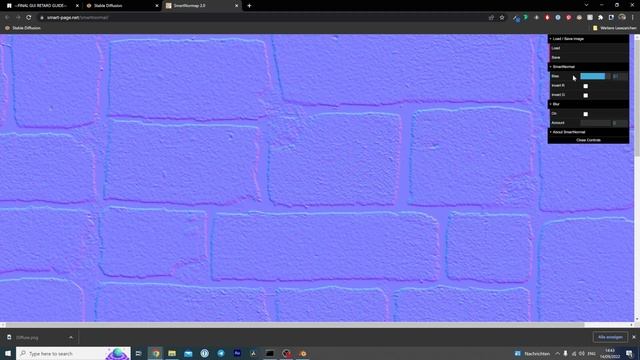This screenshot has height=360, width=640.
Task: Enable the Blur On checkbox
Action: coord(586,114)
